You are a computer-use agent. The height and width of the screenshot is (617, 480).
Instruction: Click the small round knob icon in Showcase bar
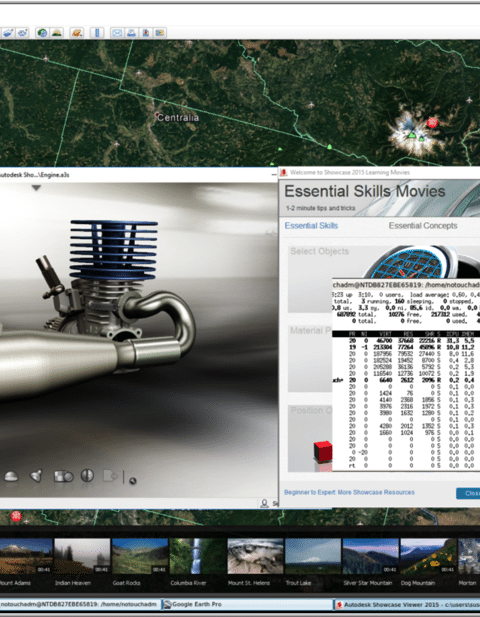tap(133, 480)
